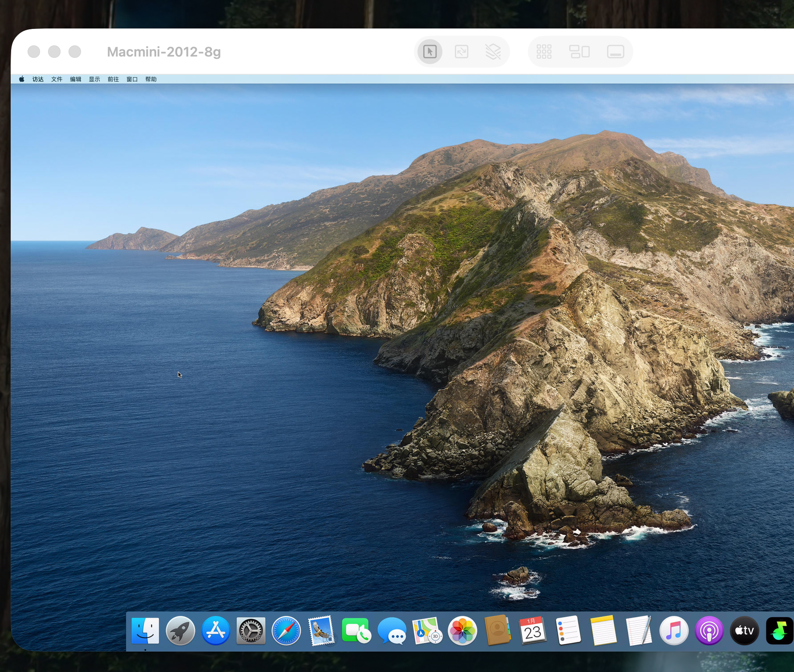Click the app shortcuts grid button
Image resolution: width=794 pixels, height=672 pixels.
coord(544,52)
